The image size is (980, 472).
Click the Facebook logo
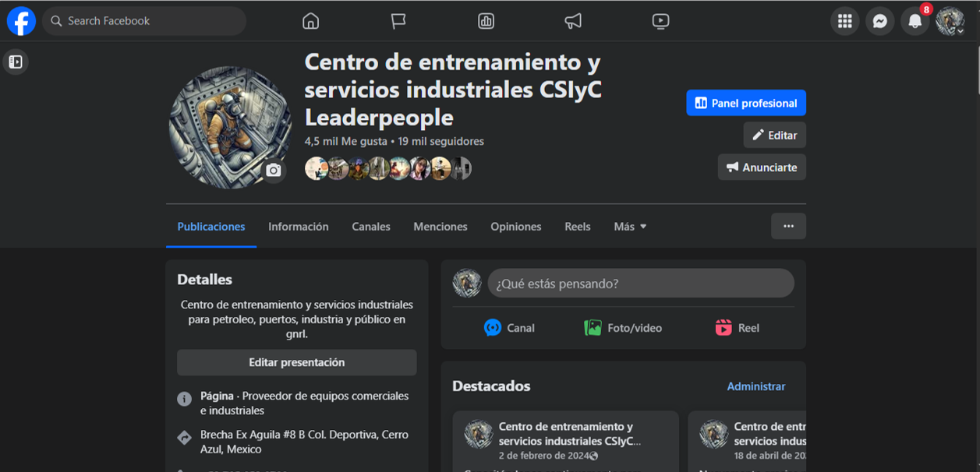21,21
